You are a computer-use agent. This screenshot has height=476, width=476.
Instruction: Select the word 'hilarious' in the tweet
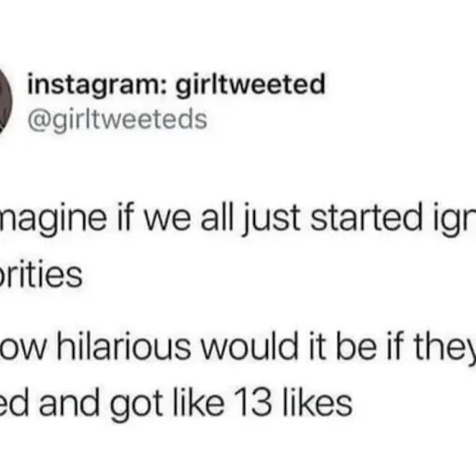click(x=124, y=346)
